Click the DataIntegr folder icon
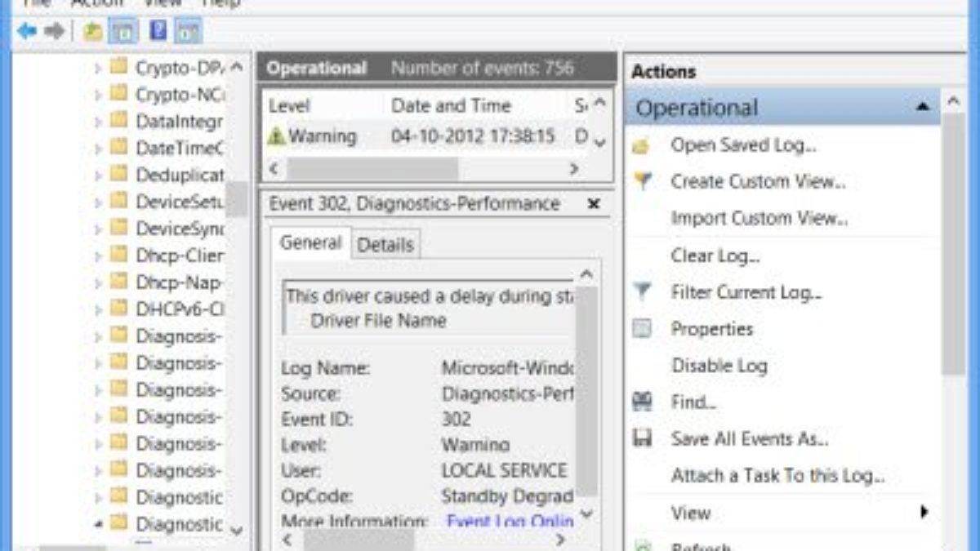Screen dimensions: 980x551 [x=119, y=121]
